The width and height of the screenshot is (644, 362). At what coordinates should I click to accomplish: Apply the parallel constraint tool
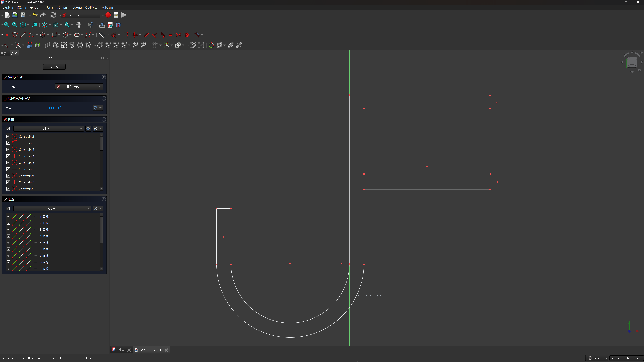pyautogui.click(x=146, y=35)
